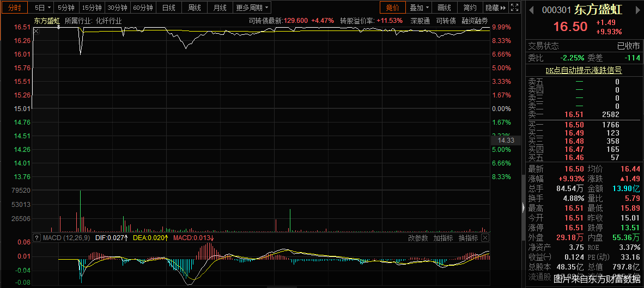Open the 更多周期 dropdown

pyautogui.click(x=252, y=8)
